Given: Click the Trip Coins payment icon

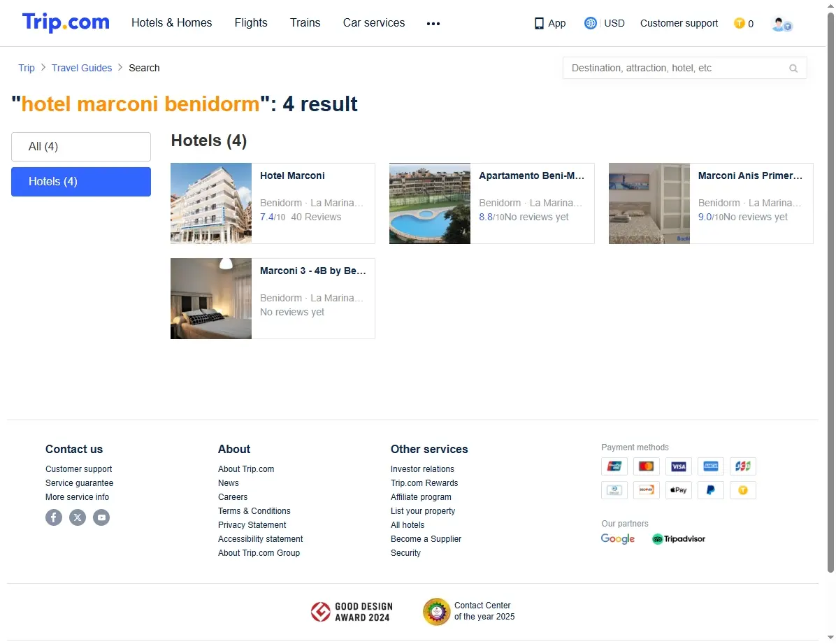Looking at the screenshot, I should point(743,489).
